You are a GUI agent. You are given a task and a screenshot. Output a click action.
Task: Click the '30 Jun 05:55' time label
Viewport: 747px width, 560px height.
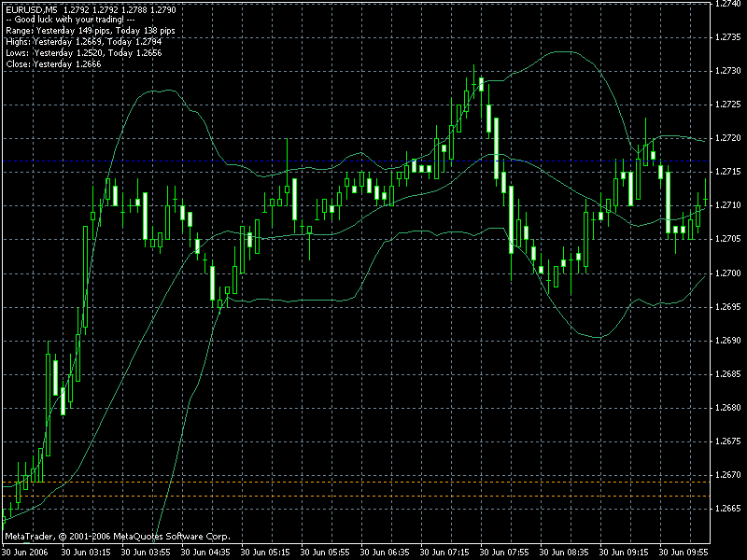coord(325,553)
